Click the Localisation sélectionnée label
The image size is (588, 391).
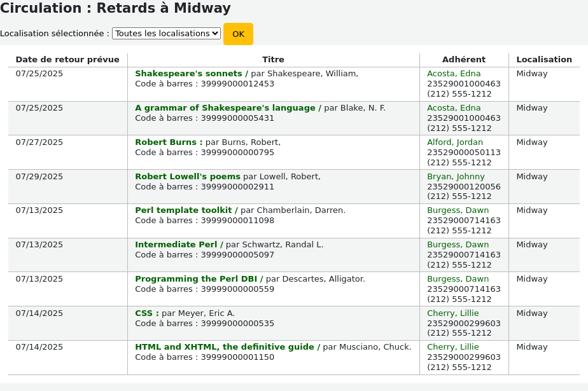tap(55, 33)
